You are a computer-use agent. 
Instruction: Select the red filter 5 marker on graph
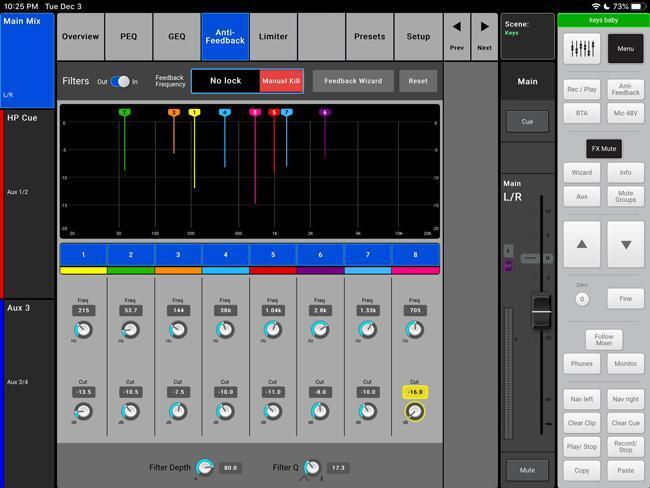click(x=274, y=112)
